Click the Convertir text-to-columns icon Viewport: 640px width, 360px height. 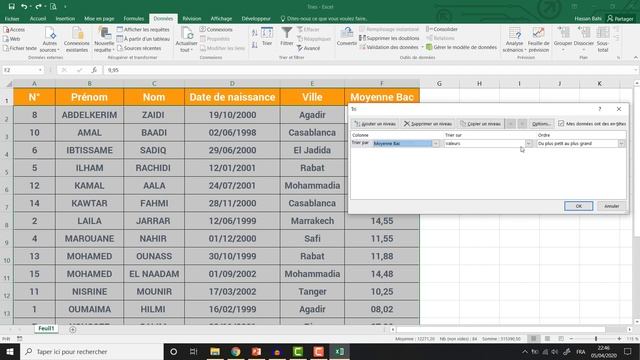(x=347, y=37)
